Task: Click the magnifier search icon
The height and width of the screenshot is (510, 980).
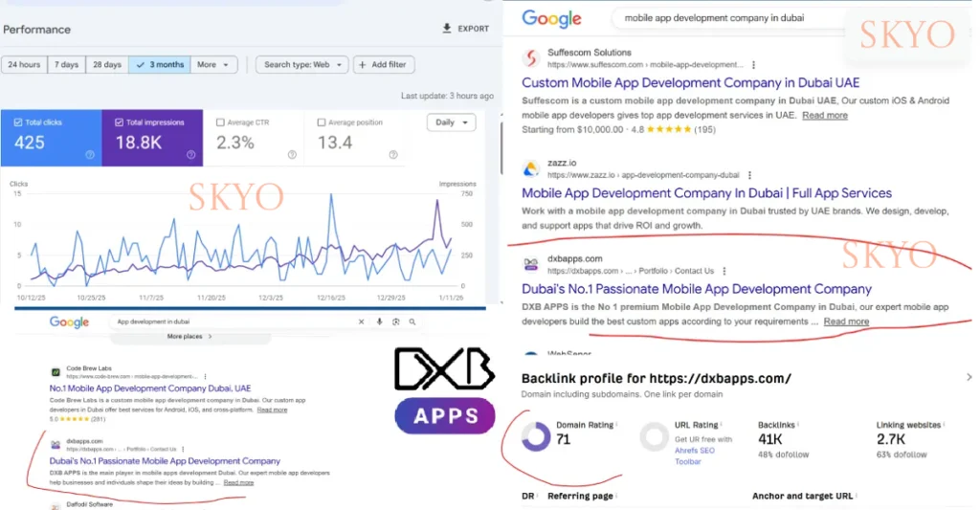Action: (x=412, y=322)
